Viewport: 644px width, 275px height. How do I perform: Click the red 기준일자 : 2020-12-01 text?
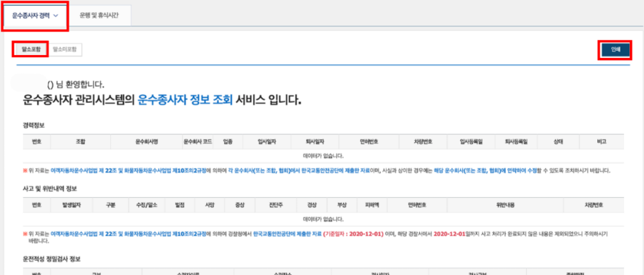pos(353,234)
